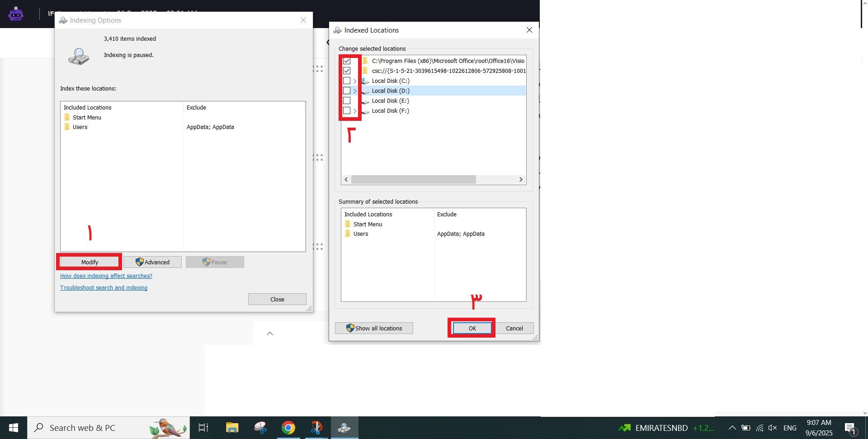This screenshot has height=439, width=868.
Task: Select Users in Summary of selected locations
Action: (x=361, y=234)
